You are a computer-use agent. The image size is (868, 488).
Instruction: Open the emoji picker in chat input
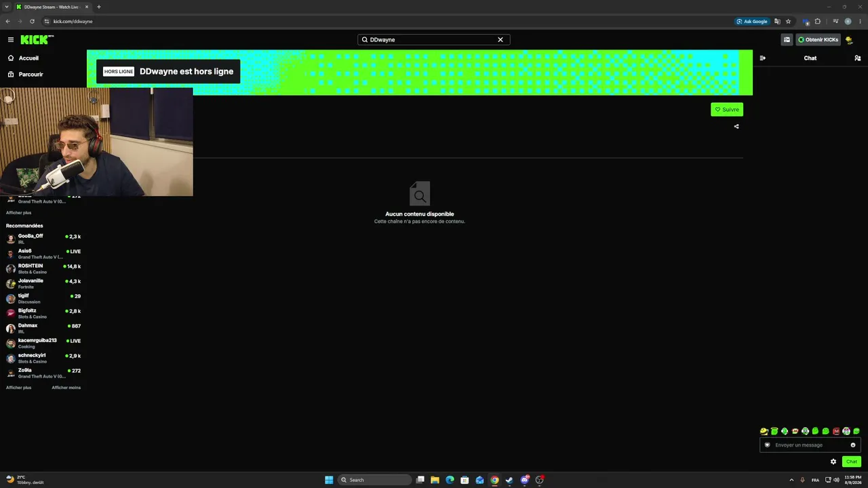853,445
